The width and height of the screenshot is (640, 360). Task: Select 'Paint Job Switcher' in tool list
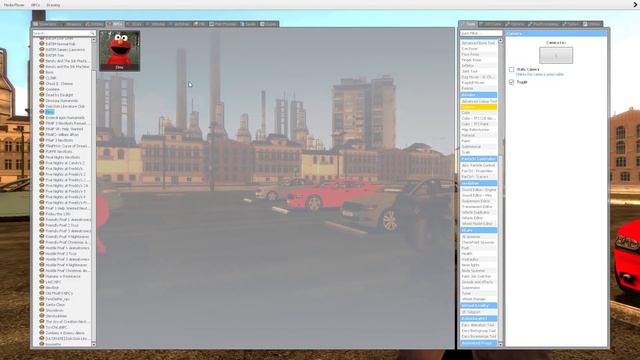[479, 276]
